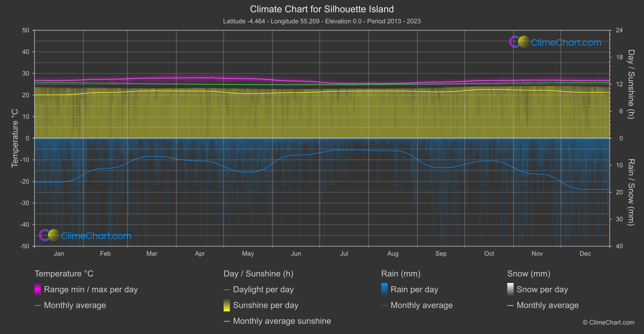Click the 'Jan' month label on x-axis
Image resolution: width=644 pixels, height=334 pixels.
point(59,253)
